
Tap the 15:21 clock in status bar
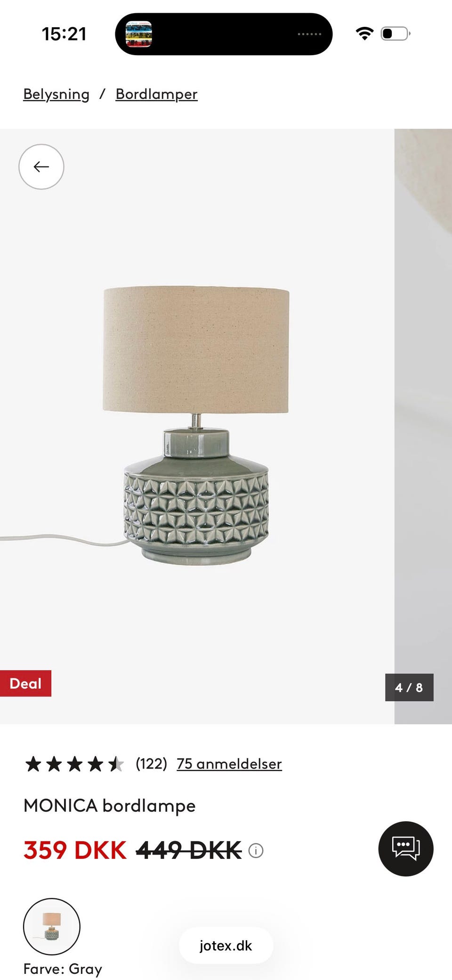[64, 34]
